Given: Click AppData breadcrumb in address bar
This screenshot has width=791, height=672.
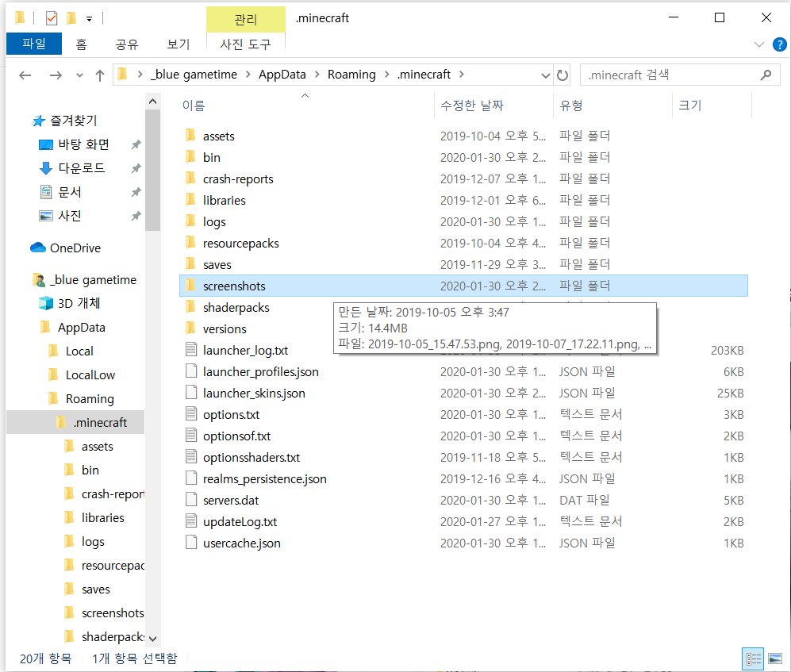Looking at the screenshot, I should coord(282,75).
